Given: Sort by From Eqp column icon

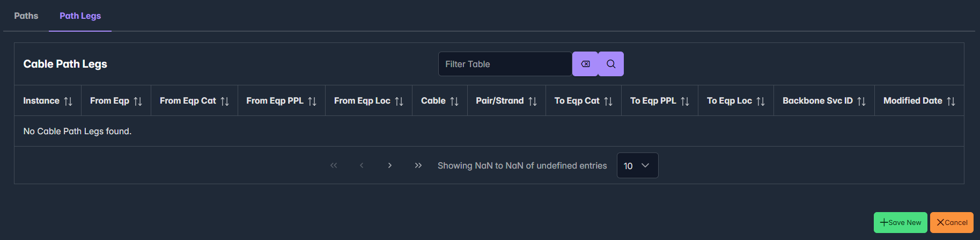Looking at the screenshot, I should pyautogui.click(x=138, y=101).
